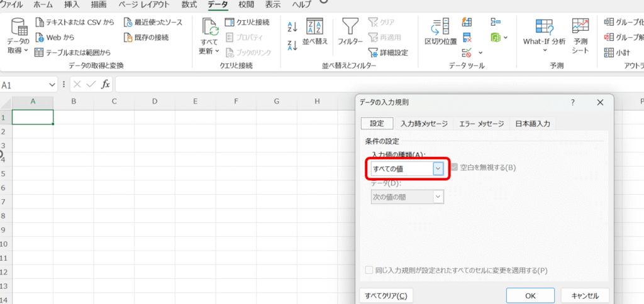The image size is (644, 304).
Task: Expand the Name Box dropdown arrow
Action: (x=52, y=85)
